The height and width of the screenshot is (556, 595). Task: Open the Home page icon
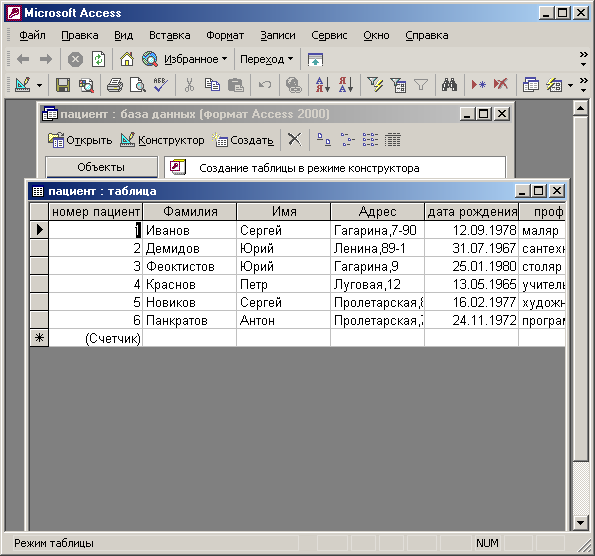pyautogui.click(x=127, y=59)
